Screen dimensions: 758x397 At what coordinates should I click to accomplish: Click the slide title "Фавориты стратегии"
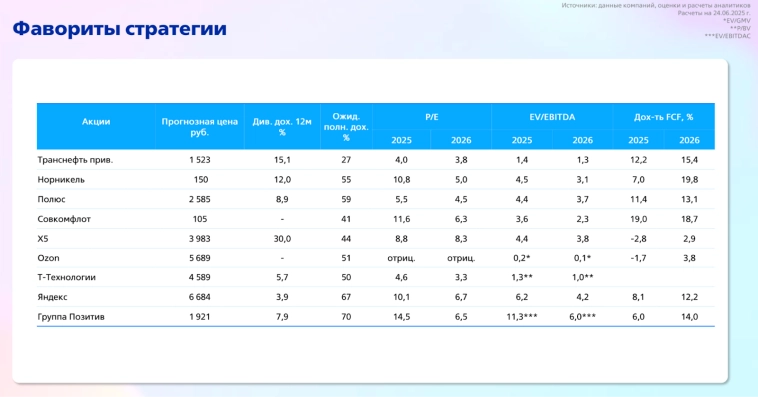tap(119, 29)
